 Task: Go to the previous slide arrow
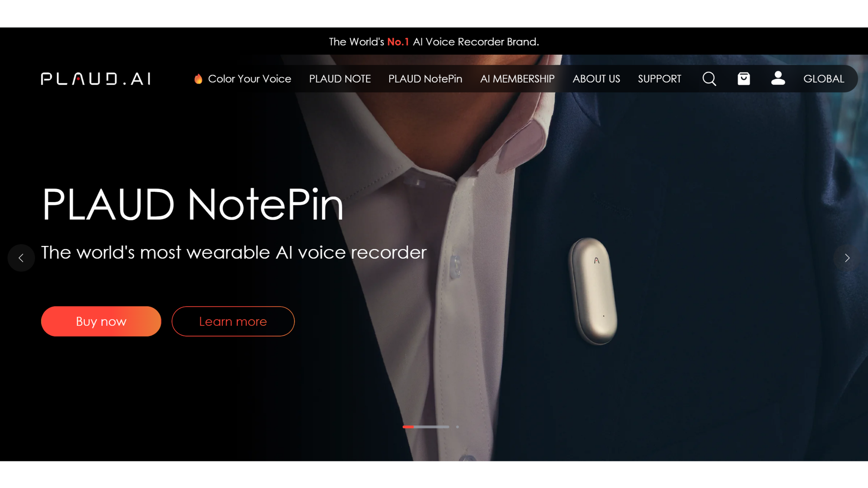tap(21, 258)
